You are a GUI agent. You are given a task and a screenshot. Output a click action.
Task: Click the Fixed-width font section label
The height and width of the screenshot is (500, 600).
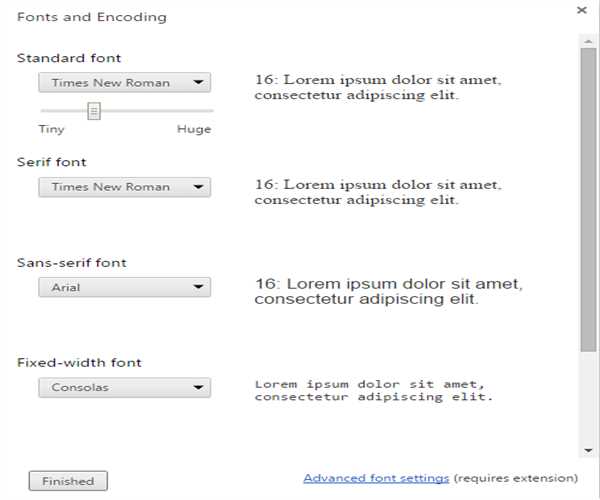(79, 362)
